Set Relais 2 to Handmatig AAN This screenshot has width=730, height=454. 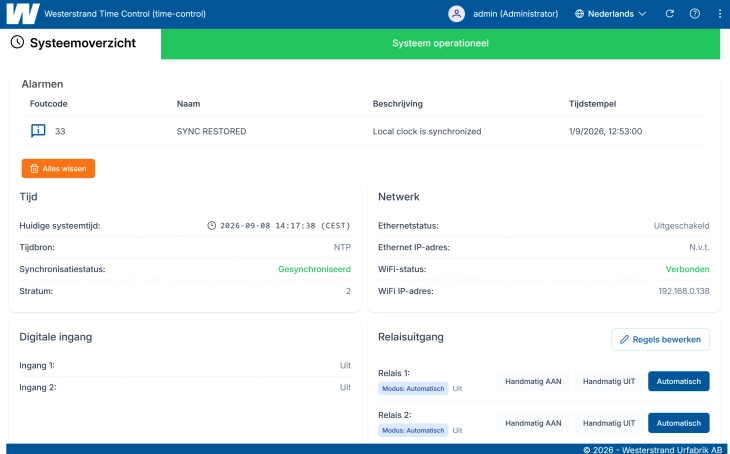click(533, 423)
